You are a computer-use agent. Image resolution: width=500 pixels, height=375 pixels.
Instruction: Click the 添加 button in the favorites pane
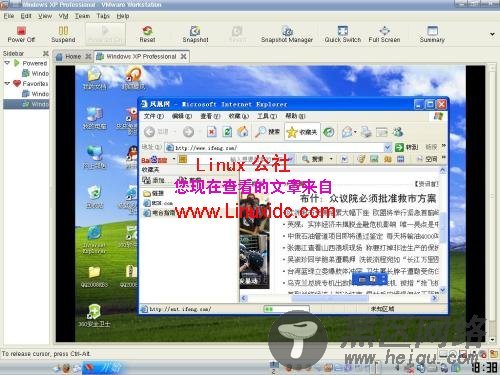154,180
